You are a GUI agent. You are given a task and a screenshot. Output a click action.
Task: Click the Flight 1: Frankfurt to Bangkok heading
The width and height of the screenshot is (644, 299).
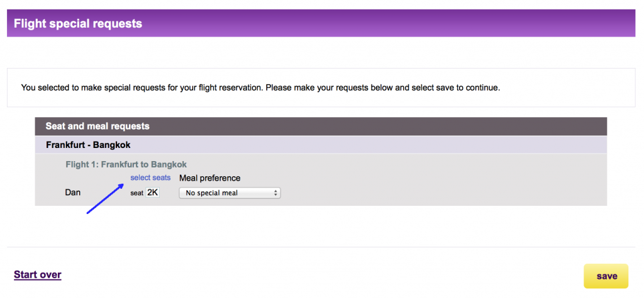tap(126, 164)
